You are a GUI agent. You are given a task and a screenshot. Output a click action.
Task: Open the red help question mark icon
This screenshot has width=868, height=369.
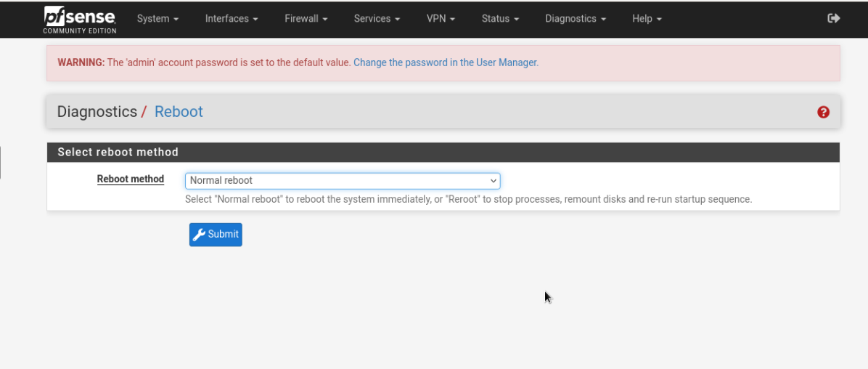pos(823,112)
